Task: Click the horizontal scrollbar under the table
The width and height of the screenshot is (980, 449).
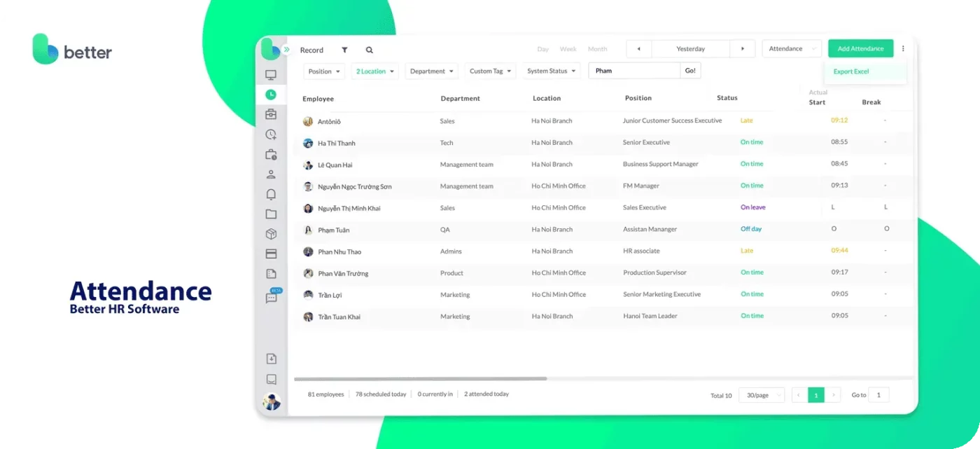Action: 420,378
